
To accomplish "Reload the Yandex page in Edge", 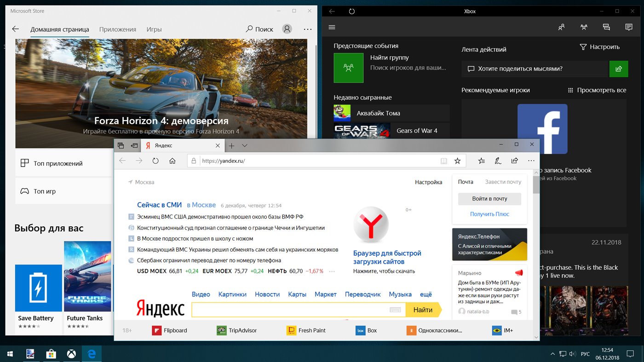I will (155, 161).
